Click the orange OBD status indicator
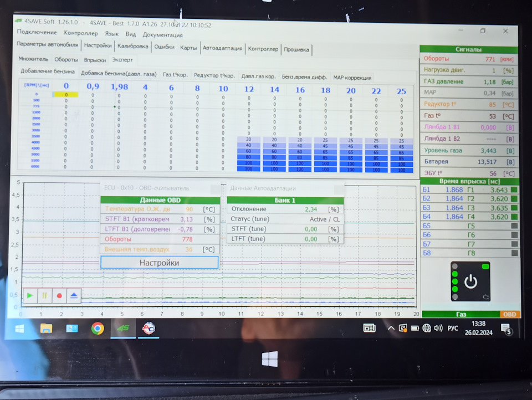Image resolution: width=532 pixels, height=400 pixels. pos(509,315)
